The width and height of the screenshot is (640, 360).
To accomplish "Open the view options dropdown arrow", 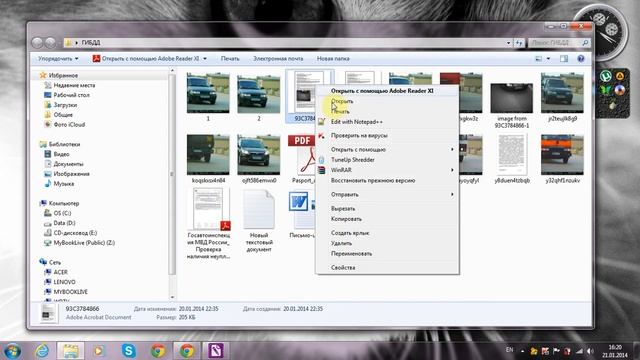I will pyautogui.click(x=548, y=59).
